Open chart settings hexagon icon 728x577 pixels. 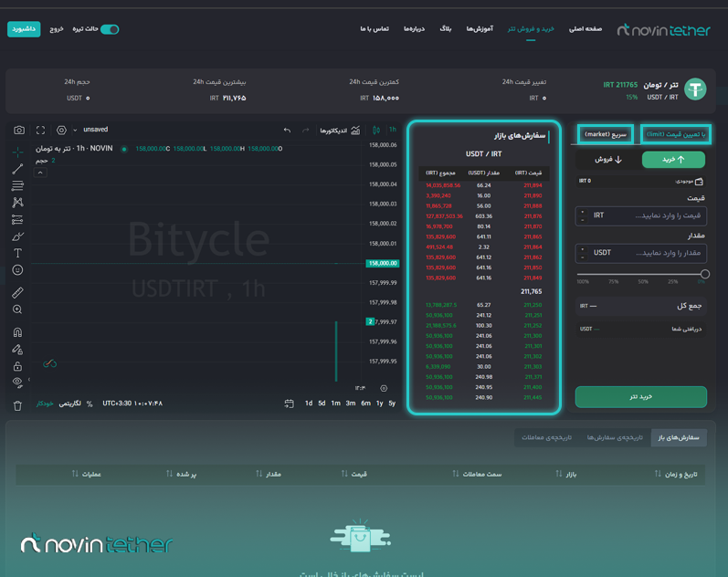click(x=61, y=130)
